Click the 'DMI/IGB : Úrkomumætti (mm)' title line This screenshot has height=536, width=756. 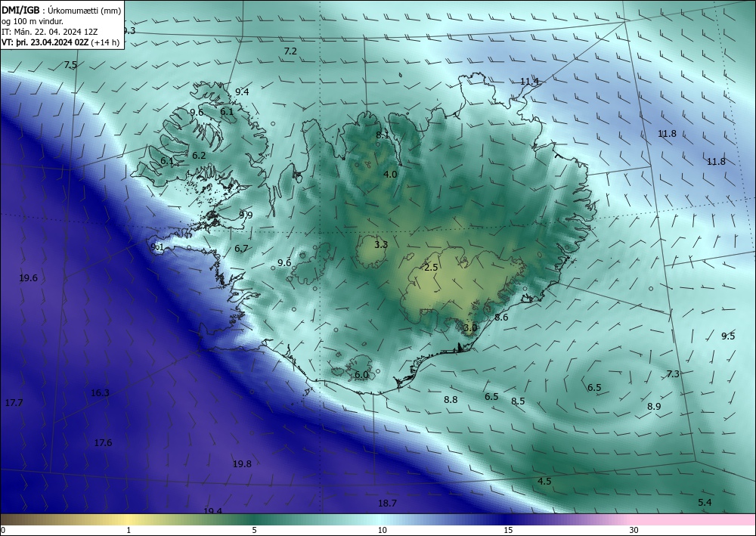tap(61, 11)
